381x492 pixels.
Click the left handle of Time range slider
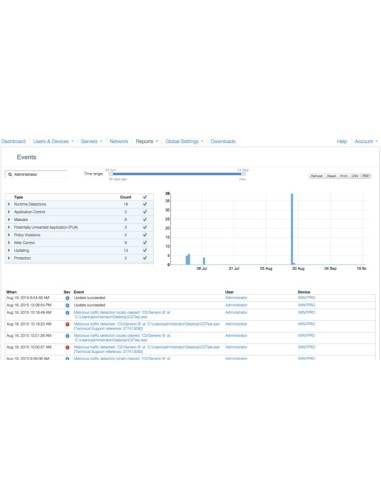point(110,174)
